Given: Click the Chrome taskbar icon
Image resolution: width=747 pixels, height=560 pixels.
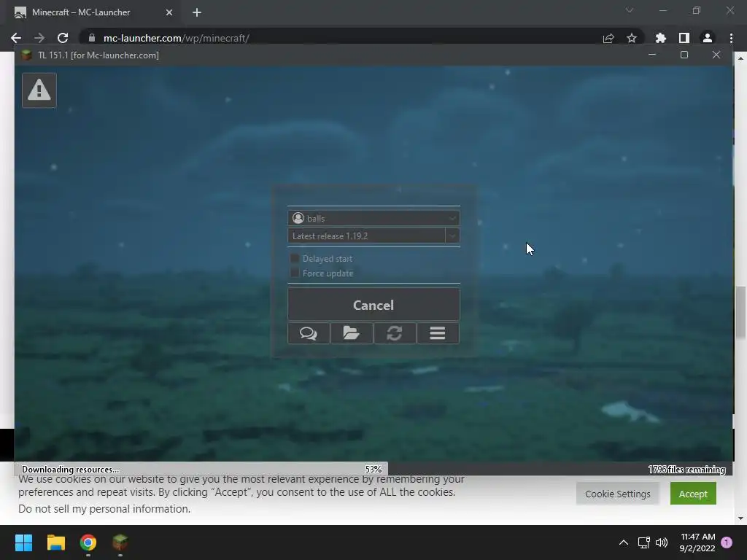Looking at the screenshot, I should 88,542.
